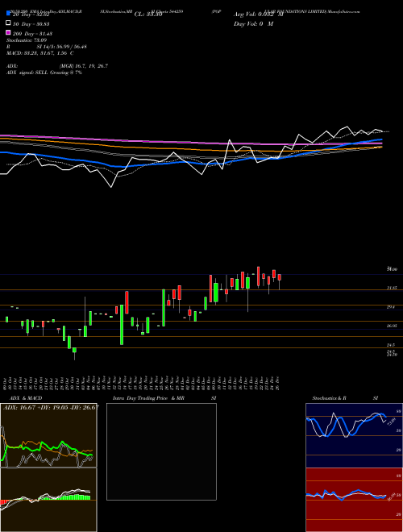Click the blue 20 Day EMA legend swatch
This screenshot has width=403, height=532.
coord(8,14)
